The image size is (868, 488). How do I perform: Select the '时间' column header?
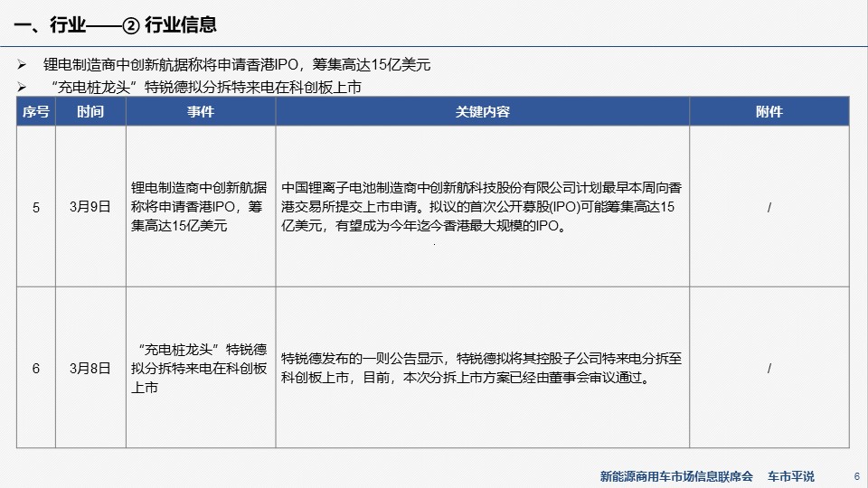[x=90, y=112]
